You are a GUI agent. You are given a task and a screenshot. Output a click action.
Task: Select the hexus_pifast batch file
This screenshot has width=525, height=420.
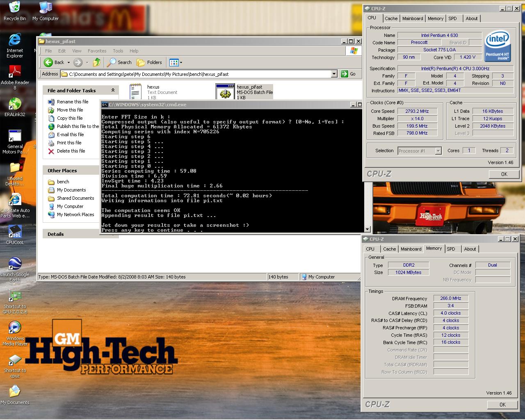(x=244, y=92)
